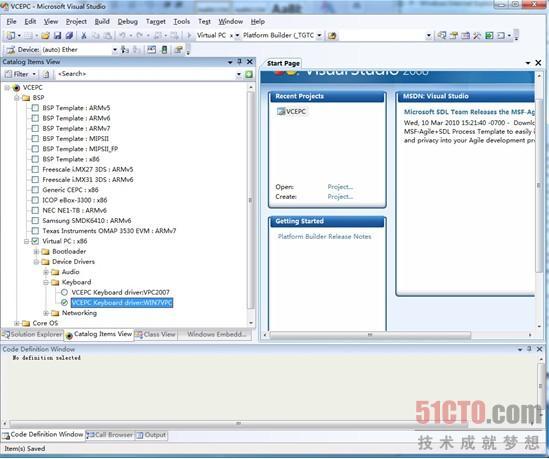The image size is (549, 459).
Task: Open the Debug menu
Action: coord(127,22)
